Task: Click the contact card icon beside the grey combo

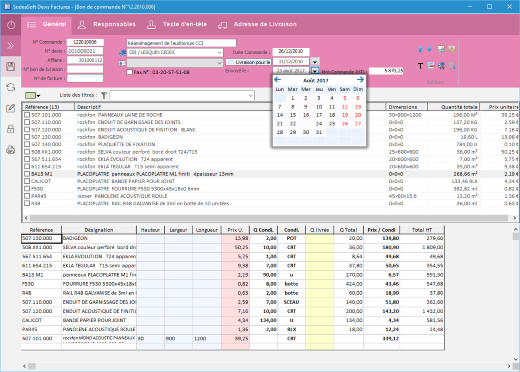Action: pyautogui.click(x=122, y=63)
